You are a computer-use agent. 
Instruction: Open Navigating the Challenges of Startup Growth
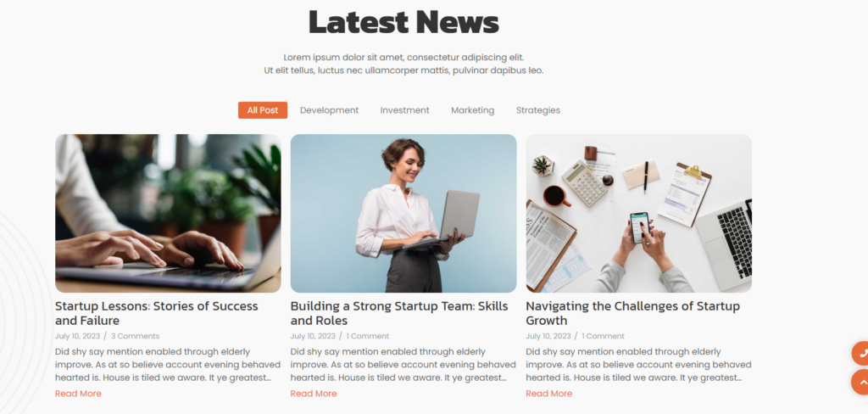point(632,313)
